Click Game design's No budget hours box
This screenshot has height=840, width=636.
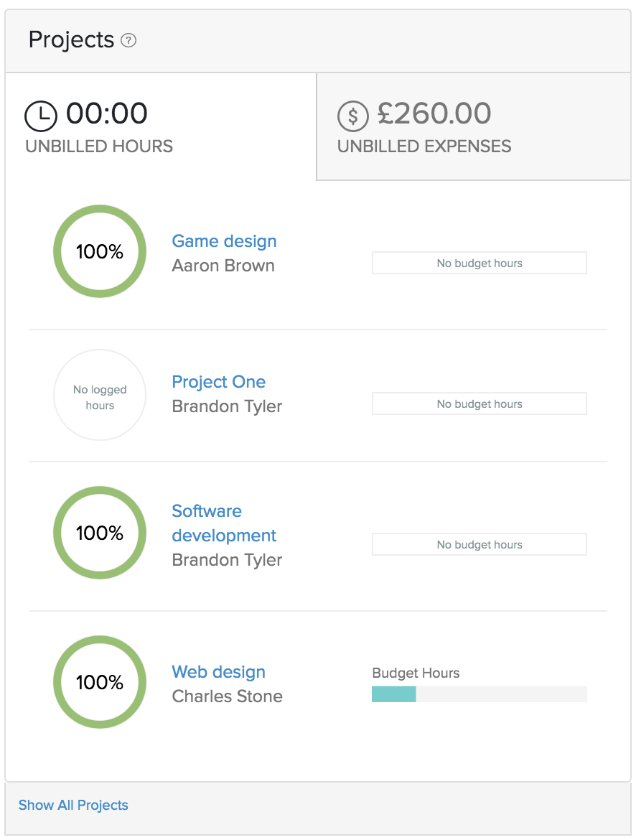click(479, 263)
